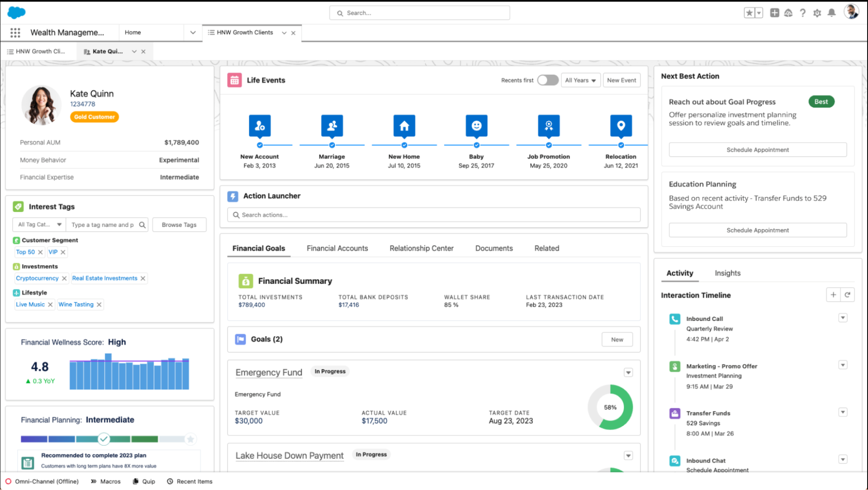
Task: Remove the Wine Tasting tag
Action: click(99, 304)
